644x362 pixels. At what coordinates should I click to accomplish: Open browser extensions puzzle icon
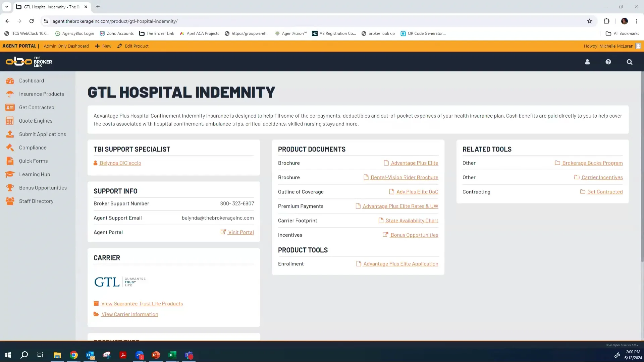606,21
